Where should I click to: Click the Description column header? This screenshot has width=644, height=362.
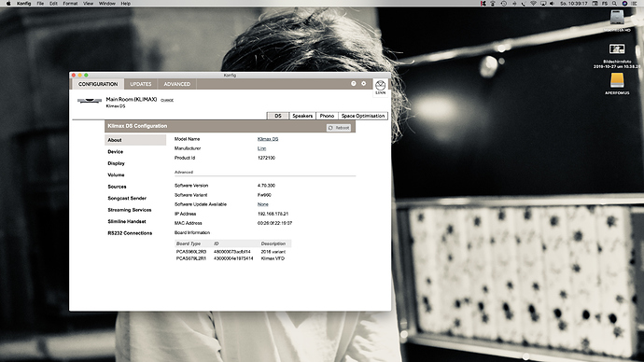pos(273,244)
